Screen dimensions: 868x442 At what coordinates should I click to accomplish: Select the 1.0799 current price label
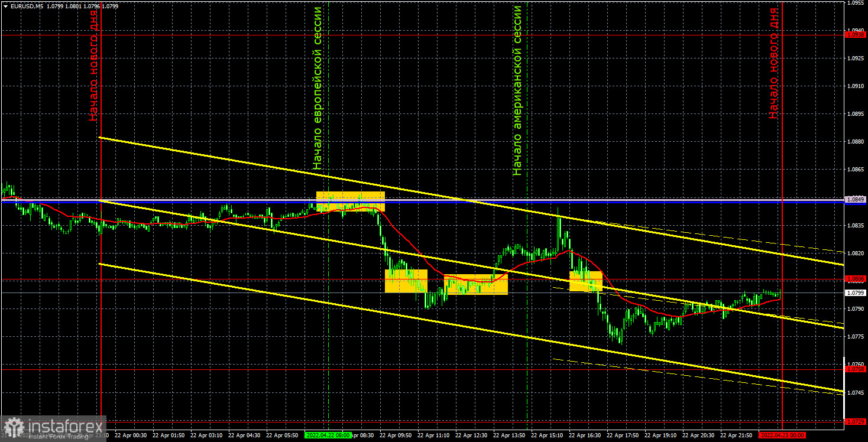point(856,292)
